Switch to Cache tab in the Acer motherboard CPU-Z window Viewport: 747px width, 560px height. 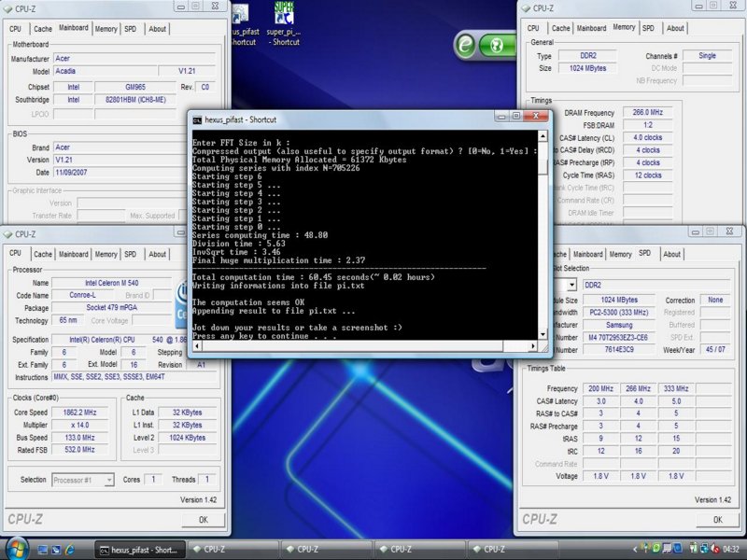click(42, 29)
